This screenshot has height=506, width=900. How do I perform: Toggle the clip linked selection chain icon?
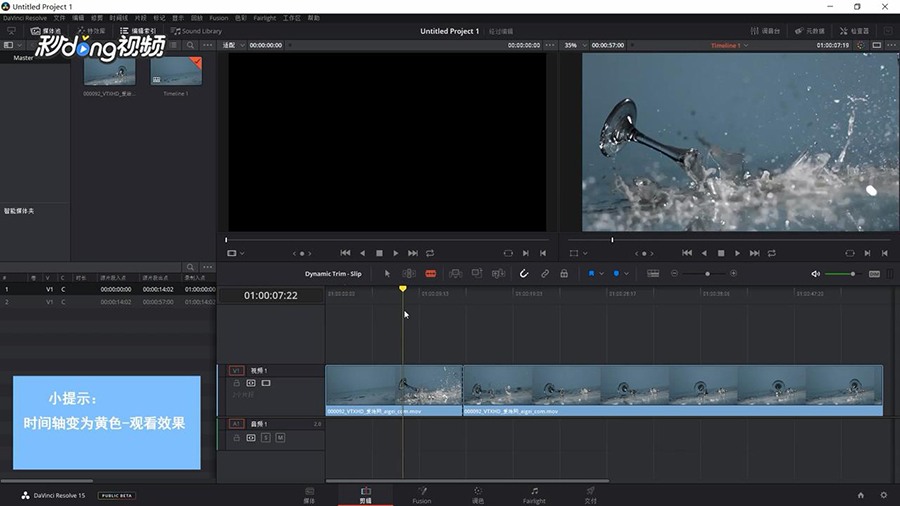point(545,273)
